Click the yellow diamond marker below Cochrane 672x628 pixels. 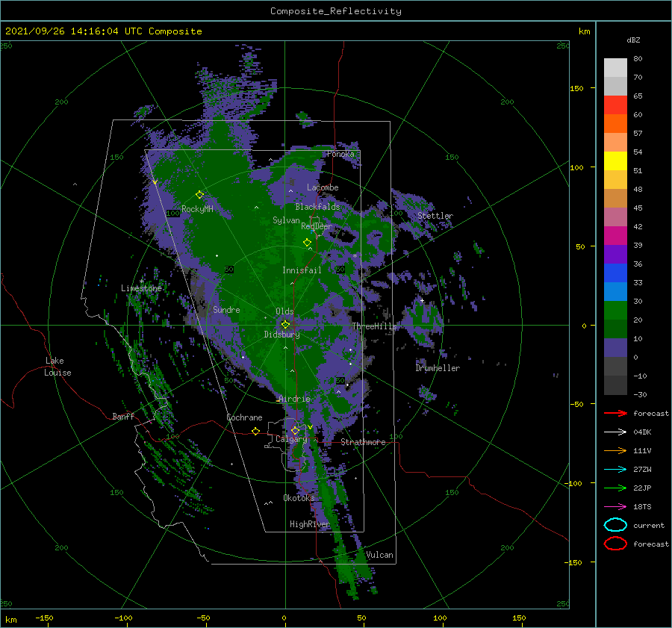255,431
